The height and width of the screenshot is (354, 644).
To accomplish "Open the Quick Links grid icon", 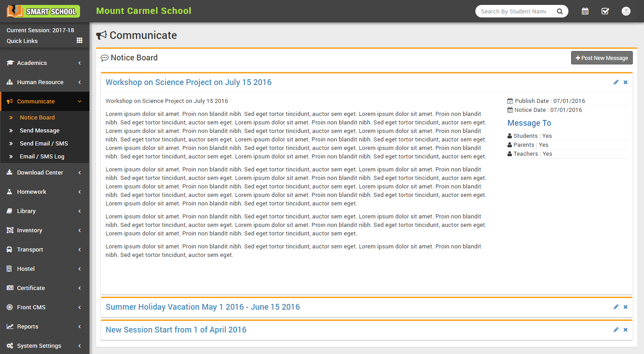I will pyautogui.click(x=80, y=40).
